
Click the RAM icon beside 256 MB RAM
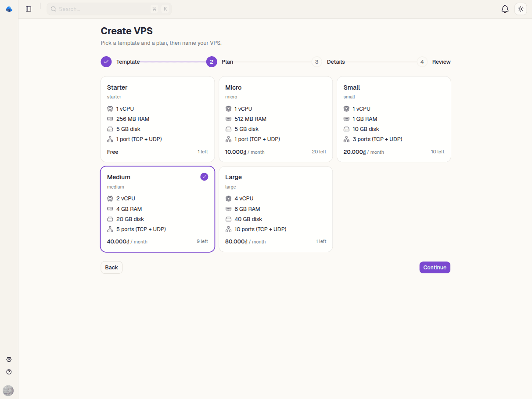click(110, 119)
